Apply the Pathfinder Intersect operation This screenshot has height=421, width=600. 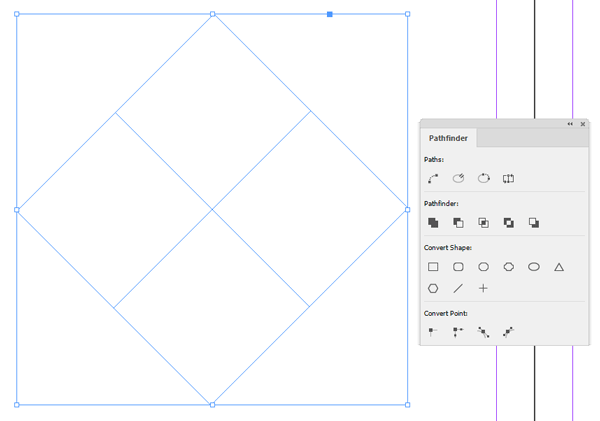click(x=484, y=223)
